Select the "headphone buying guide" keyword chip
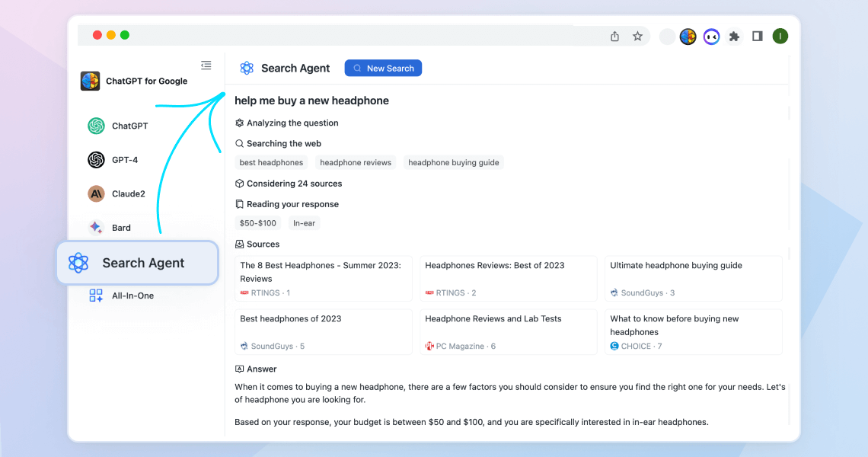The image size is (868, 457). point(453,161)
